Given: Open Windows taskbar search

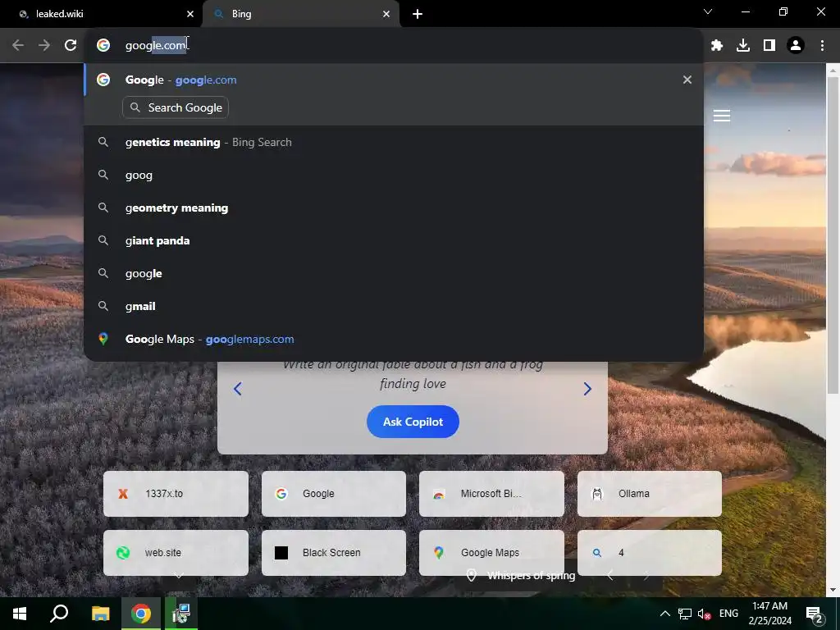Looking at the screenshot, I should click(59, 614).
